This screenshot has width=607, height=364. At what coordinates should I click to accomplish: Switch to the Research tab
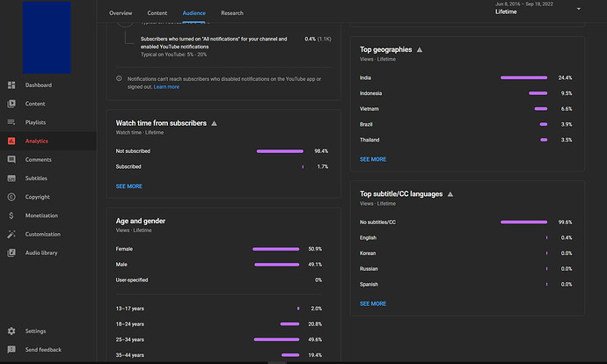click(232, 13)
